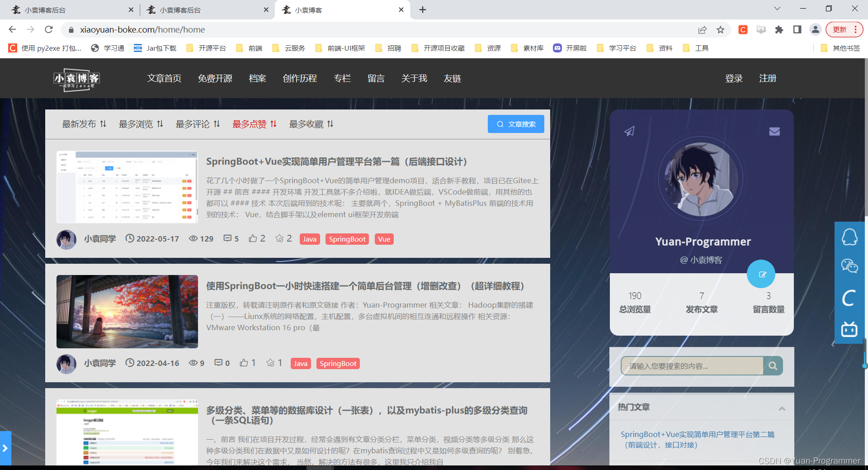This screenshot has height=470, width=868.
Task: Collapse the 热门文章 panel with chevron
Action: tap(782, 408)
